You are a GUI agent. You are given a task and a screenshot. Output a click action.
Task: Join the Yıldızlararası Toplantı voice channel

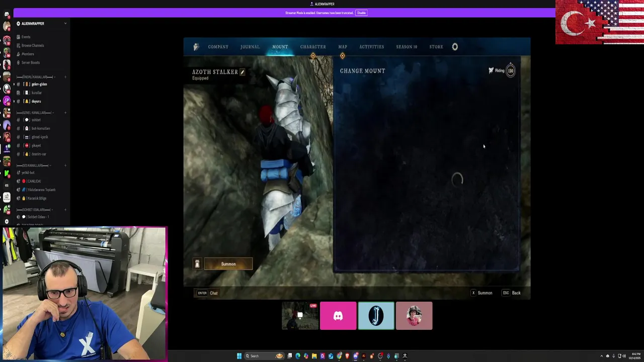tap(41, 190)
